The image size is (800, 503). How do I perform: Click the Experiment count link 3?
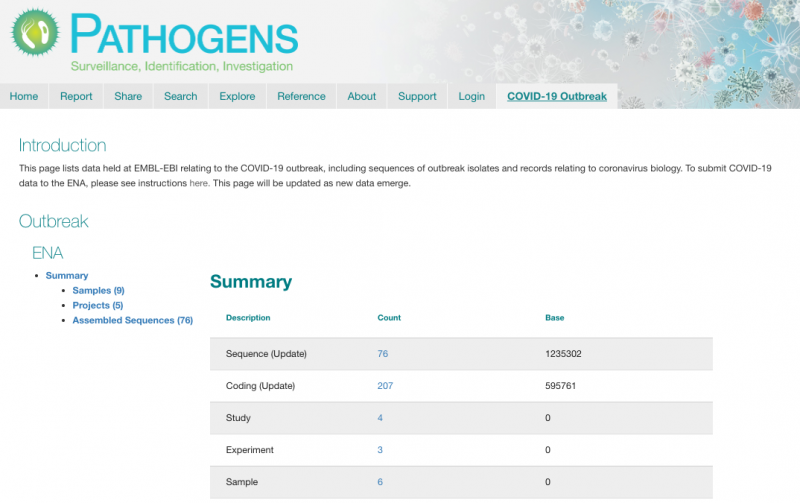click(380, 450)
